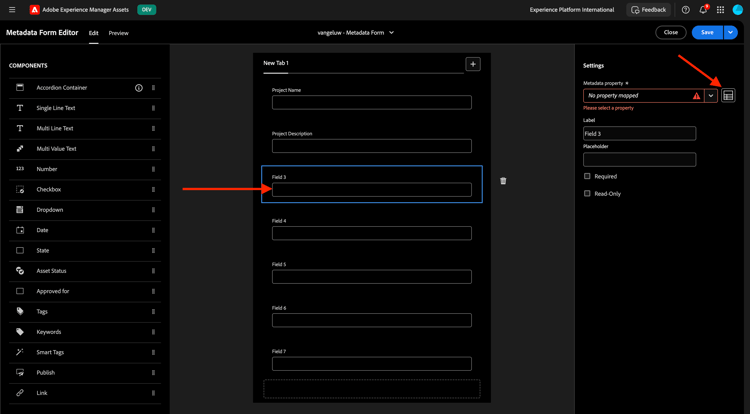
Task: Select the Number component icon
Action: [x=20, y=169]
